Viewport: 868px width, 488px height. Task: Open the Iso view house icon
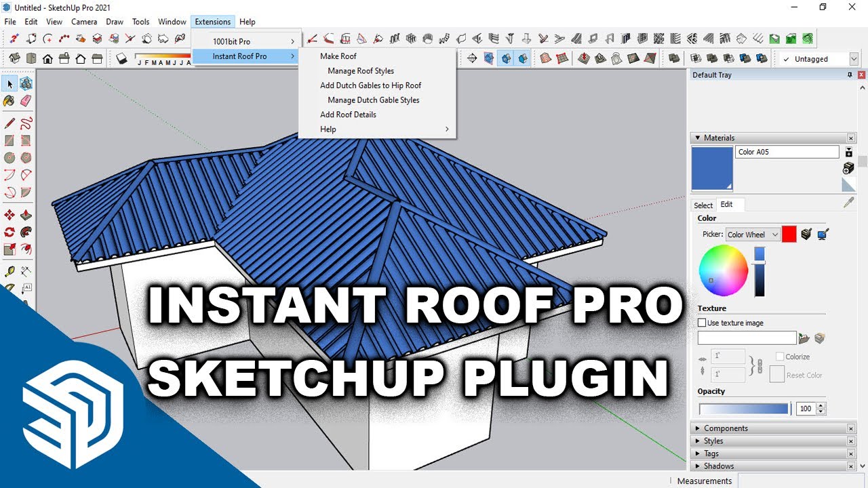[14, 58]
